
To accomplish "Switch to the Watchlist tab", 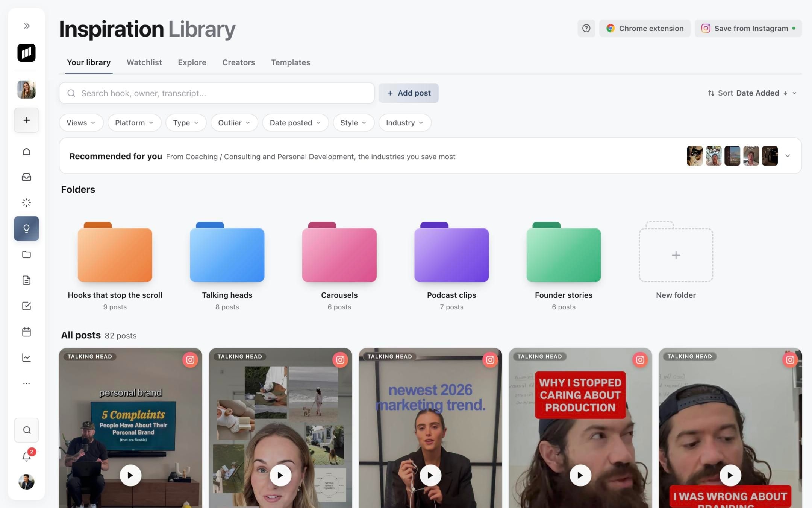I will pos(144,62).
